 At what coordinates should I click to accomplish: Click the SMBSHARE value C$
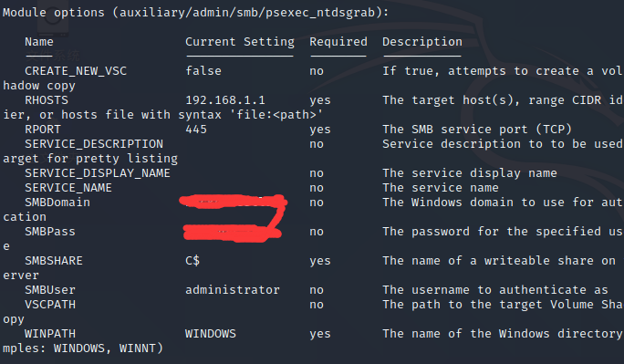click(x=192, y=261)
